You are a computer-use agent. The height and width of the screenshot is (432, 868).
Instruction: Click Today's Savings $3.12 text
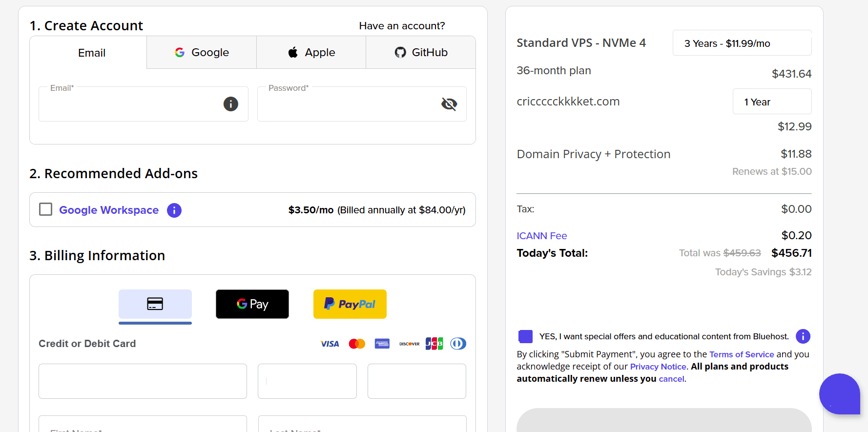[764, 272]
